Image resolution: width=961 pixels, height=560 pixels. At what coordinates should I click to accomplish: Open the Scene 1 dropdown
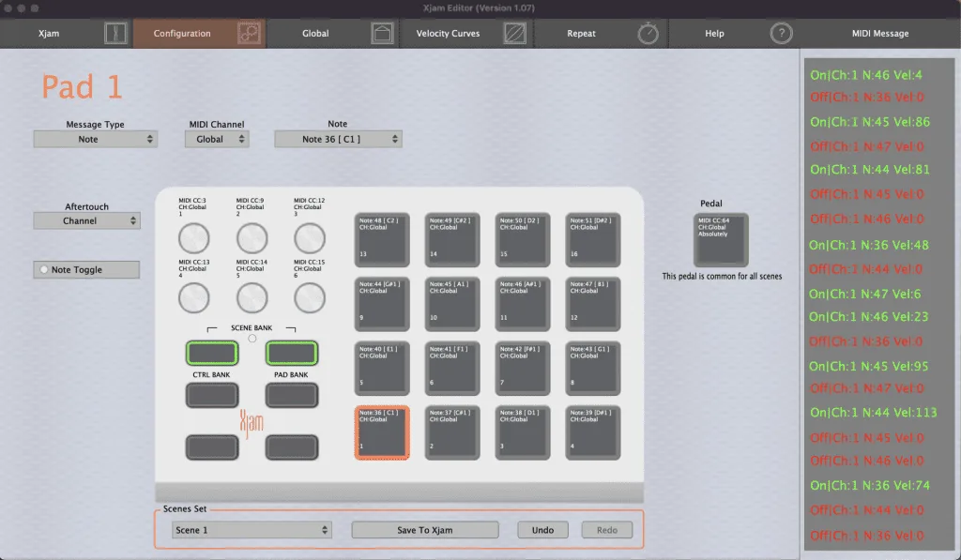(252, 530)
